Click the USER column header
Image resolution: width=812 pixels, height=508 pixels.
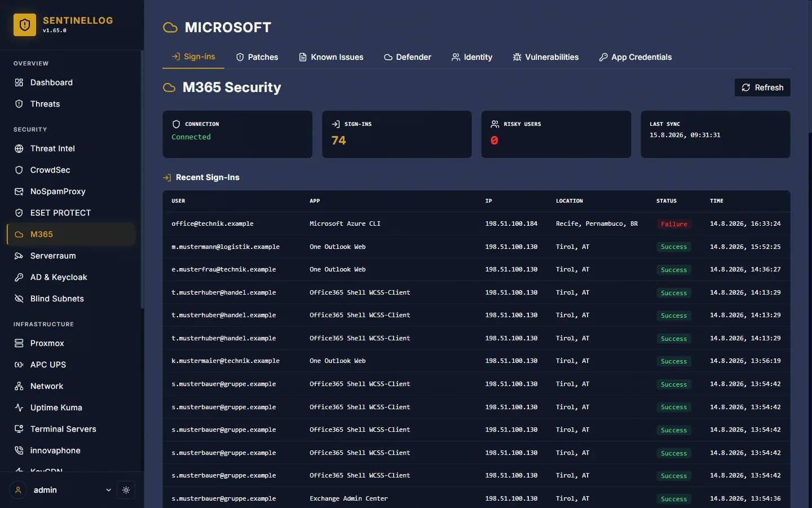178,201
